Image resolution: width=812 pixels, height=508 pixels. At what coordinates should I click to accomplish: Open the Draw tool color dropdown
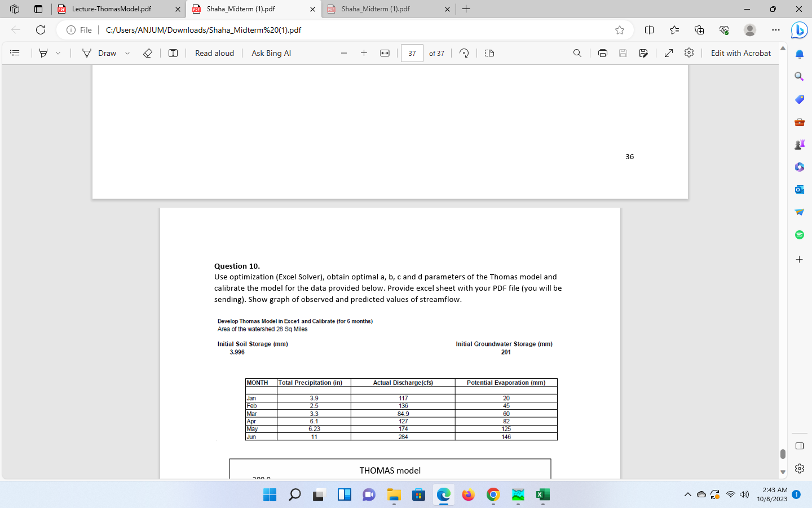click(x=127, y=52)
